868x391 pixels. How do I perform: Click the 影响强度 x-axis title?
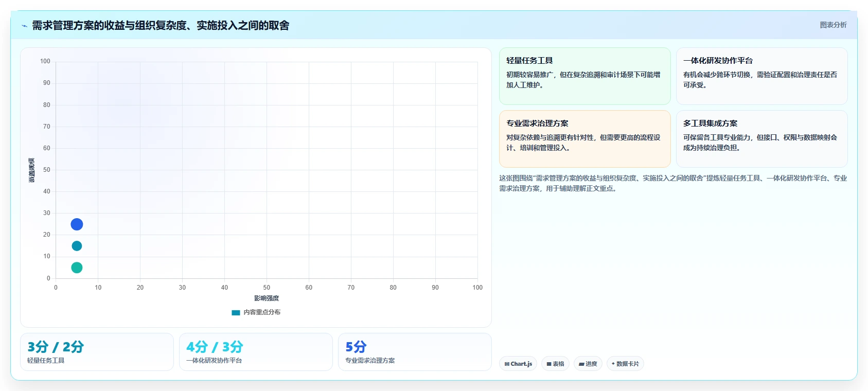(x=267, y=298)
